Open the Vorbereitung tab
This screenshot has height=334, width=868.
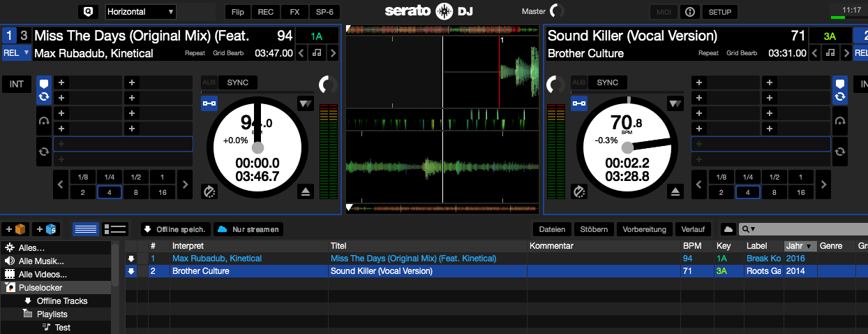click(646, 229)
